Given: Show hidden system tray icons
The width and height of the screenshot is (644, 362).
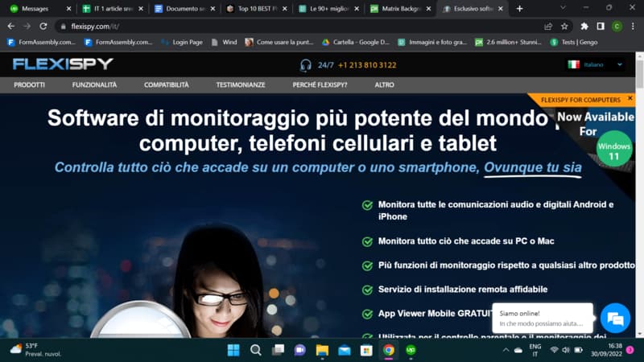Looking at the screenshot, I should click(506, 350).
